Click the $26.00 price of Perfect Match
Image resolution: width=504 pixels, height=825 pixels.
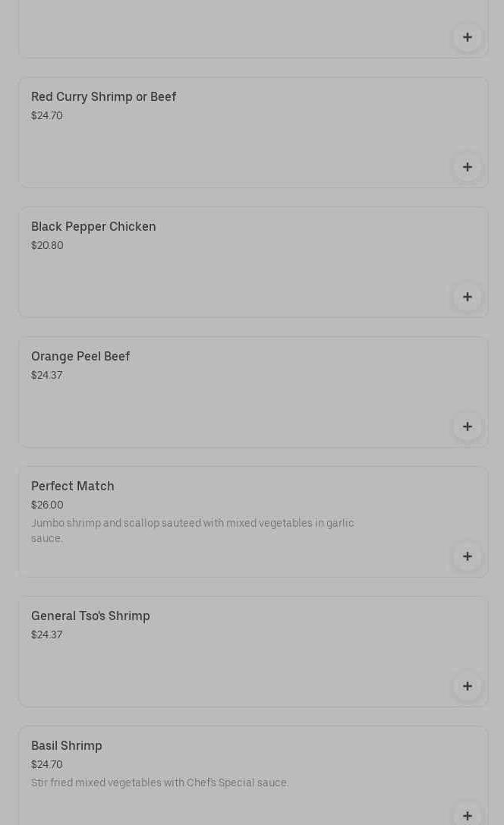click(x=47, y=505)
